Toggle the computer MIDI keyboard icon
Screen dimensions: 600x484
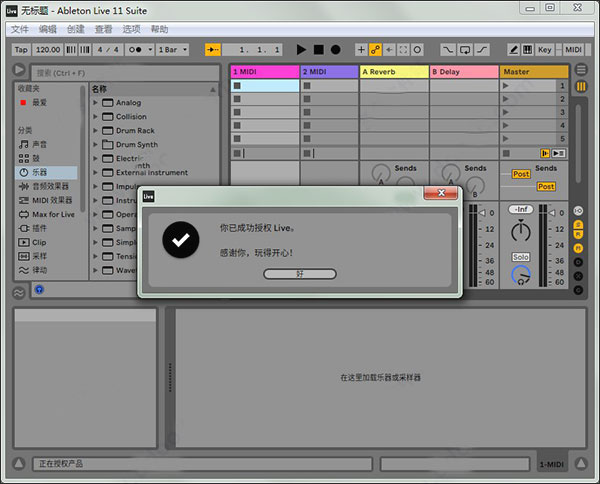tap(527, 50)
